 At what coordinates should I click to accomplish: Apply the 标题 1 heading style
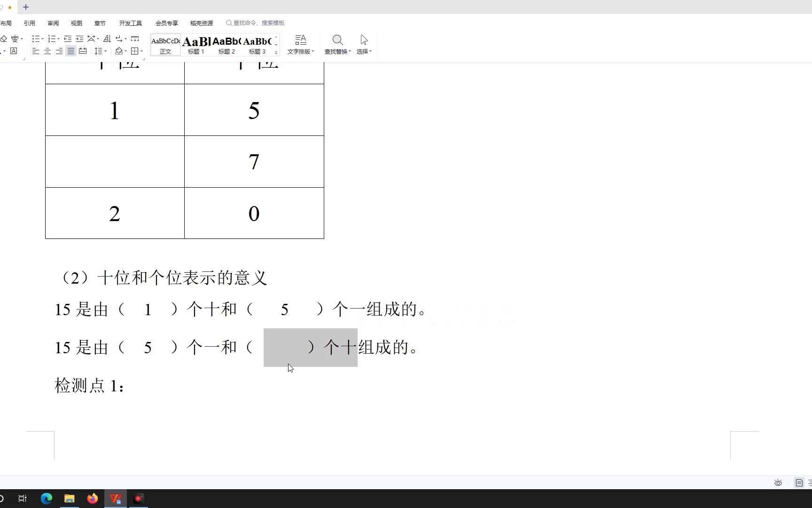pos(195,45)
